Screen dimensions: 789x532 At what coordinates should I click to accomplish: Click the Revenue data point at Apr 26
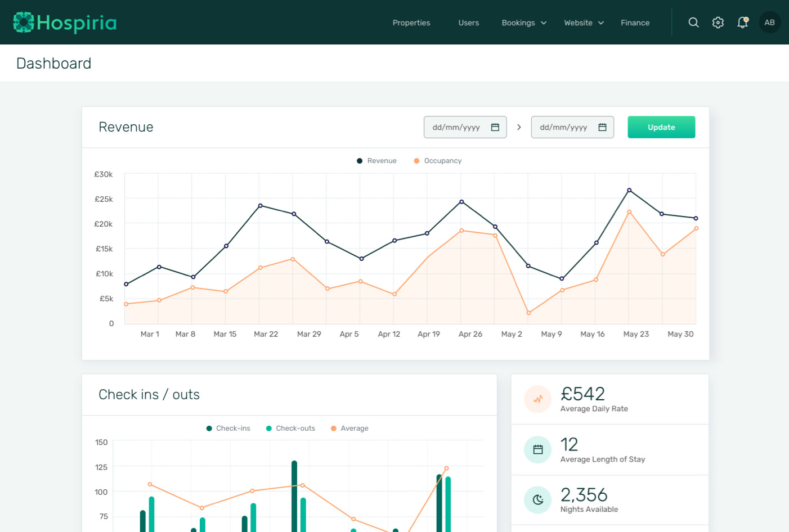tap(461, 201)
